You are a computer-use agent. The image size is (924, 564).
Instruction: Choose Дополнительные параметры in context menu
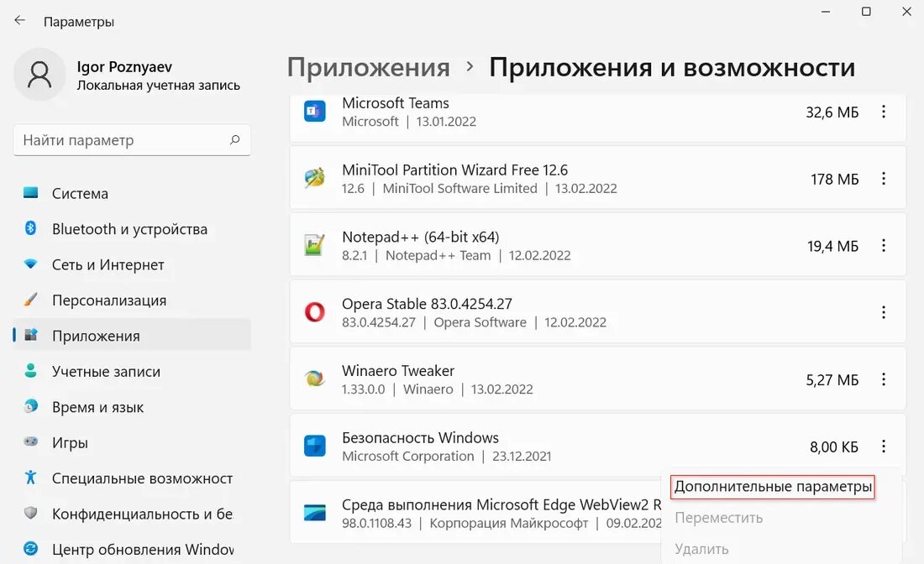[773, 487]
